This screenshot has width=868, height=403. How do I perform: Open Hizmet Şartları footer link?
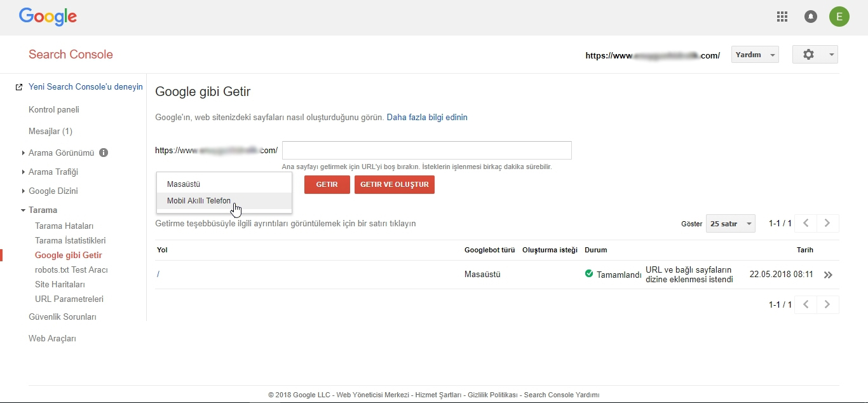[x=438, y=395]
